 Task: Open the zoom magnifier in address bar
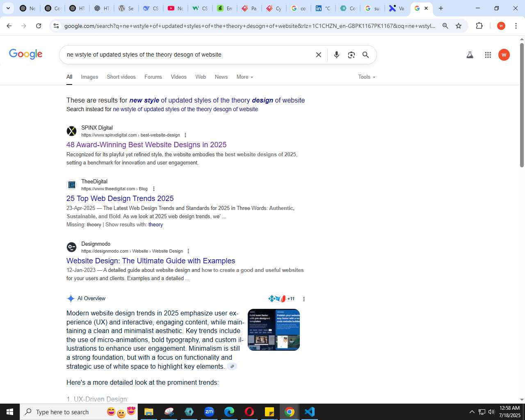[x=445, y=26]
